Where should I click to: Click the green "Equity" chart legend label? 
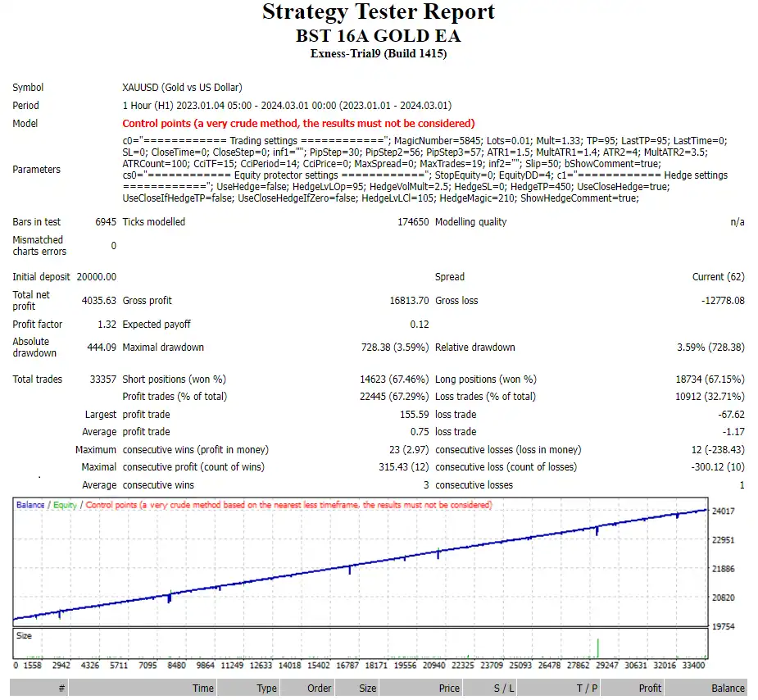click(x=65, y=505)
